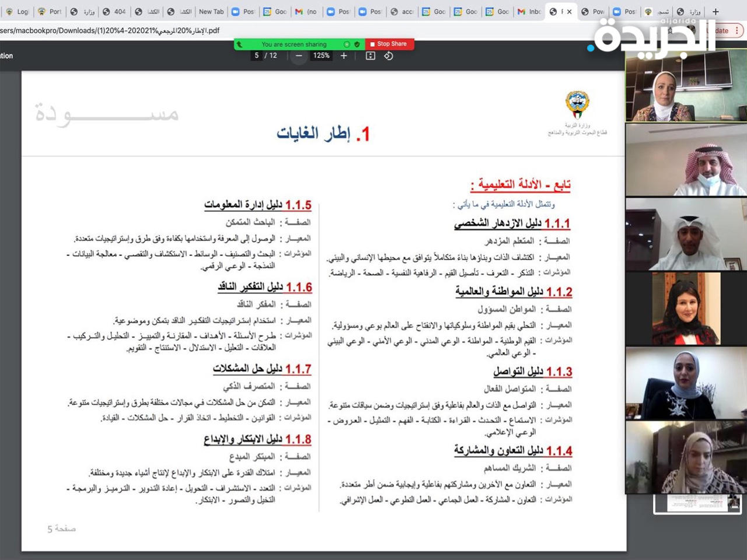The height and width of the screenshot is (560, 747).
Task: Zoom out with the minus icon
Action: [x=298, y=55]
